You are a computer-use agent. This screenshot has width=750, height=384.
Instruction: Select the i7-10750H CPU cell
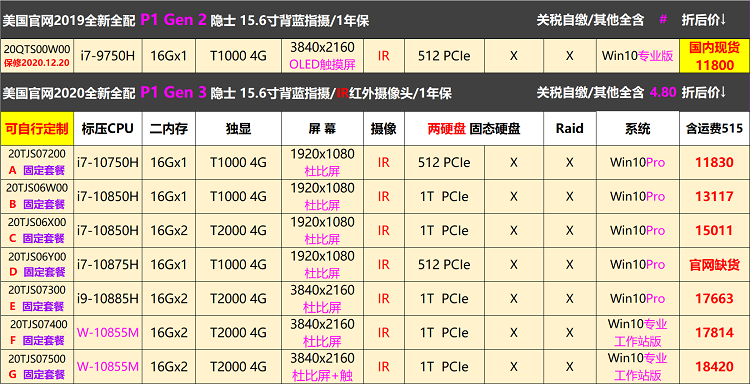click(108, 163)
